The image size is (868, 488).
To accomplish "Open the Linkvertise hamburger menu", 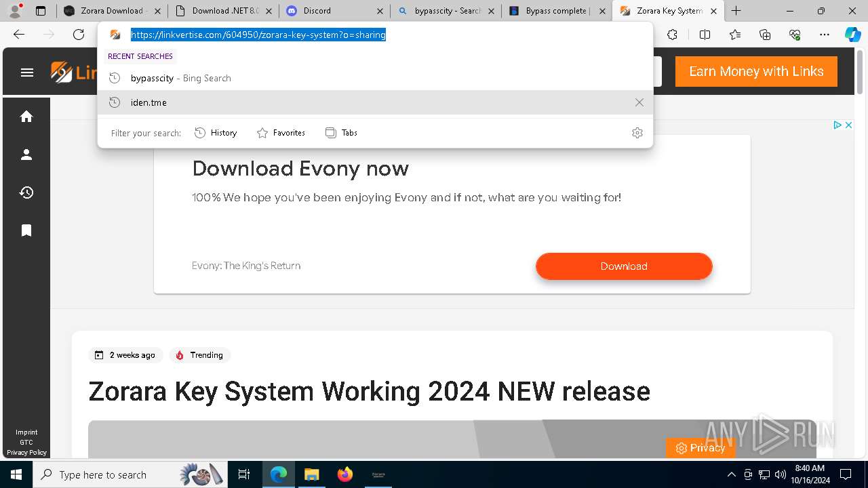I will click(27, 72).
